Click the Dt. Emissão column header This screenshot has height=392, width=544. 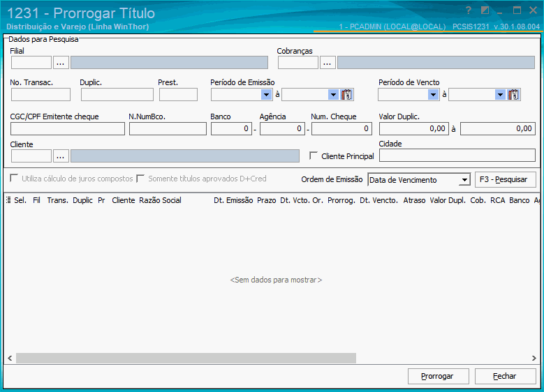(233, 200)
